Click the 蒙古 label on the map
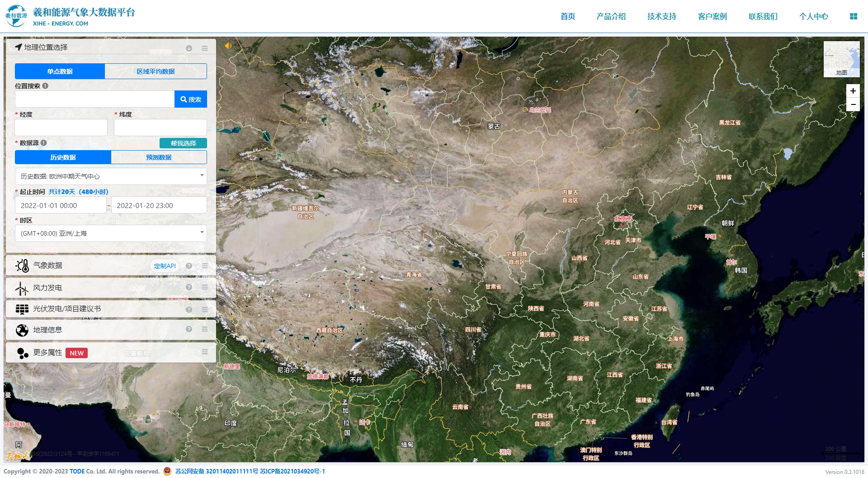This screenshot has width=868, height=478. (x=494, y=127)
